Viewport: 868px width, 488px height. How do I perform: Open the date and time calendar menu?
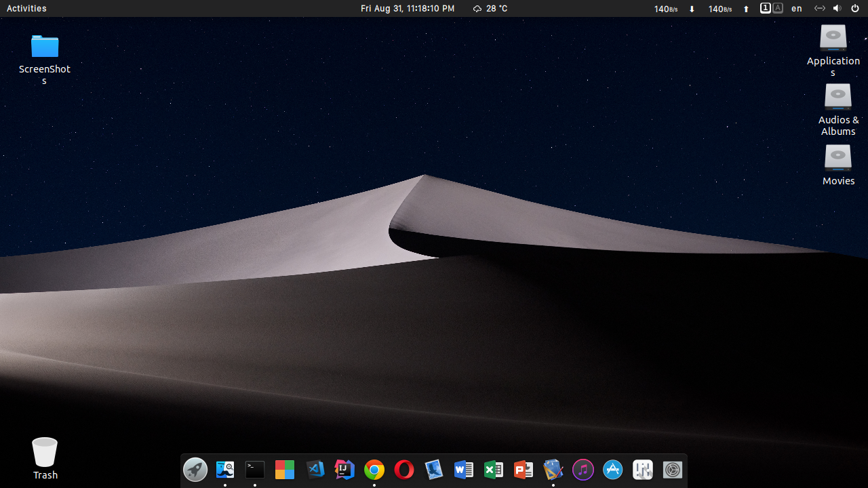point(408,8)
